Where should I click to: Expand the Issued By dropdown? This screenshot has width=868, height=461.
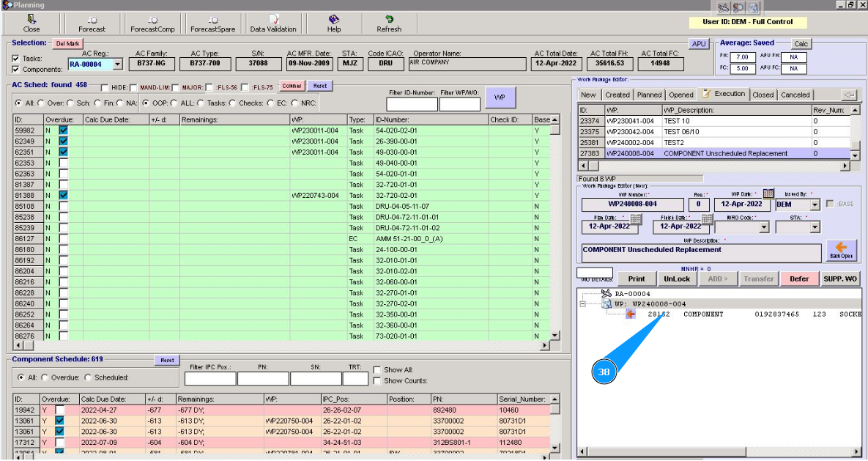pyautogui.click(x=815, y=205)
